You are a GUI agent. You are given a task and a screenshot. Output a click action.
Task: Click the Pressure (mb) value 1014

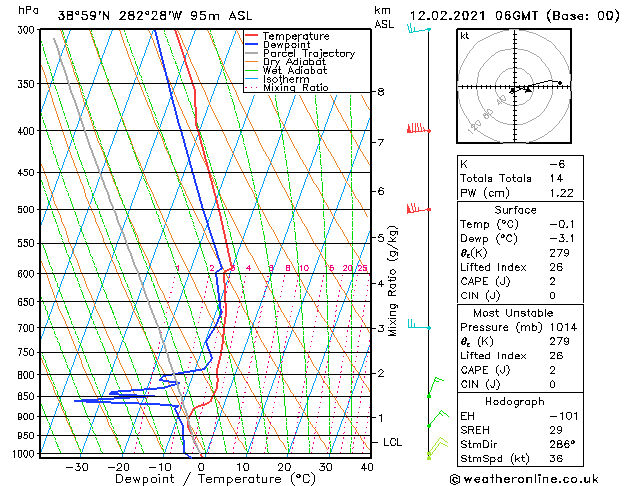[563, 327]
